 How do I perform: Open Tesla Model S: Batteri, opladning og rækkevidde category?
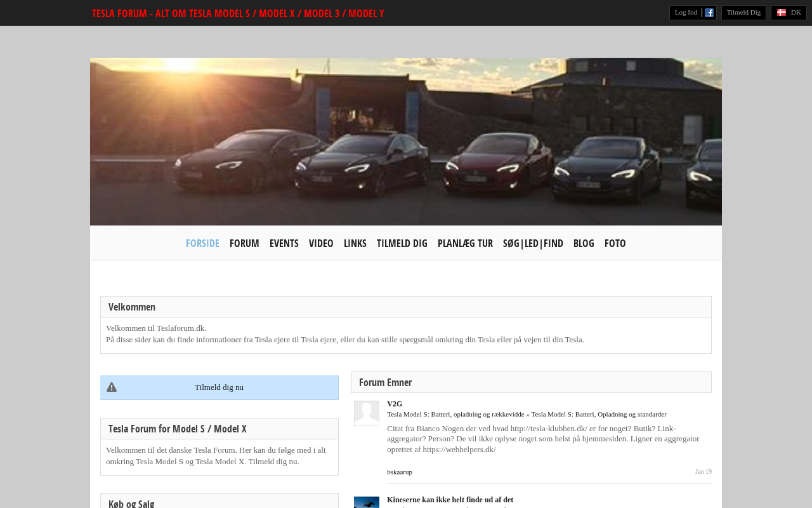click(455, 414)
